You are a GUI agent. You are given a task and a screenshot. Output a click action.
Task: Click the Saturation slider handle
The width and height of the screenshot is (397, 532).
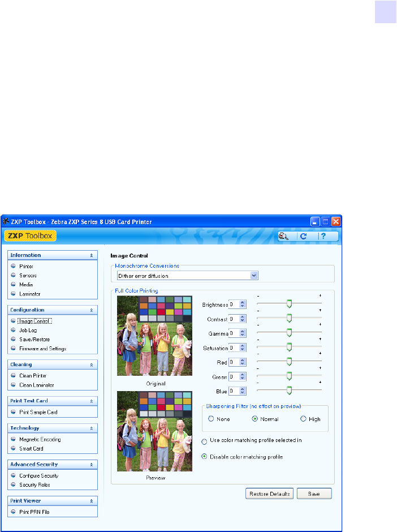pyautogui.click(x=289, y=347)
